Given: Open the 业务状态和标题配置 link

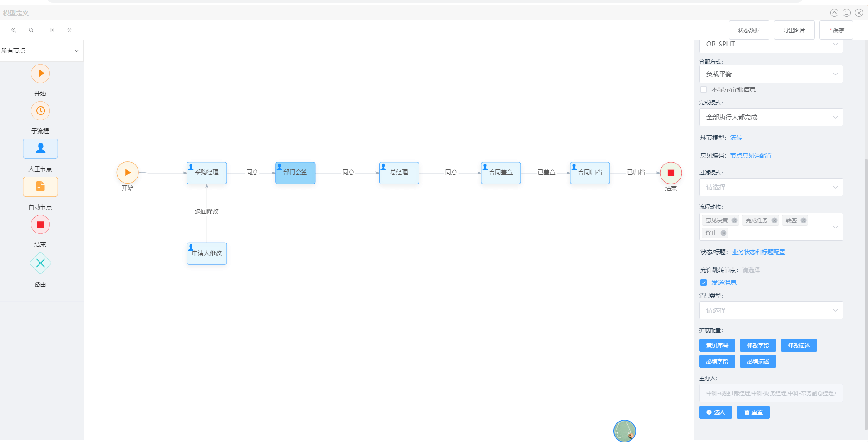Looking at the screenshot, I should [758, 252].
